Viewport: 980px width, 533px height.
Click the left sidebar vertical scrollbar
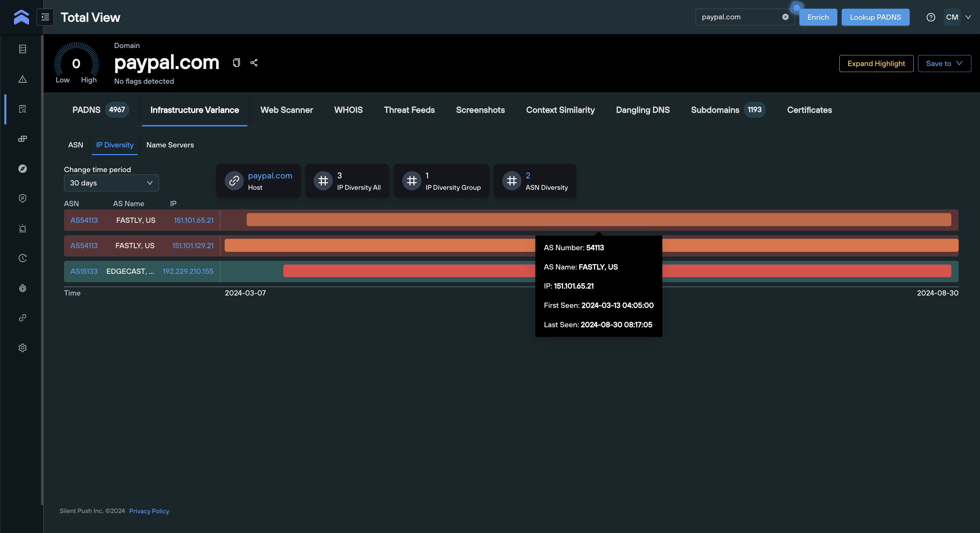tap(42, 270)
